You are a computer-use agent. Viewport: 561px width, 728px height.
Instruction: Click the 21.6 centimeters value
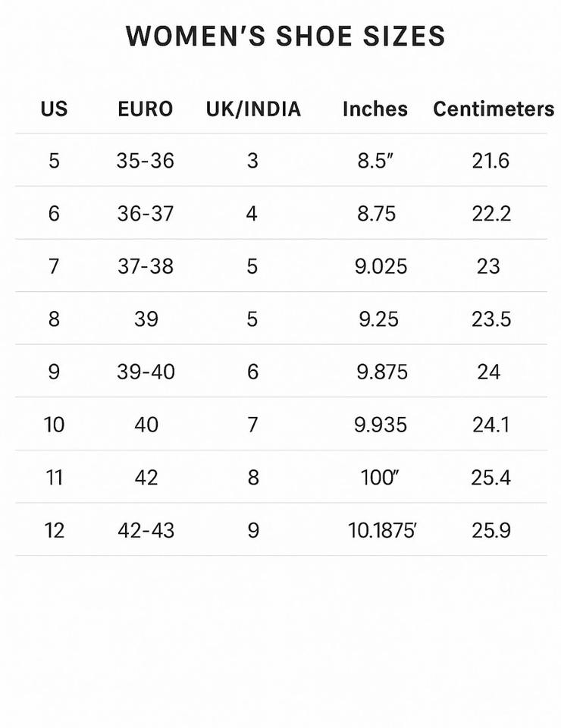point(490,161)
